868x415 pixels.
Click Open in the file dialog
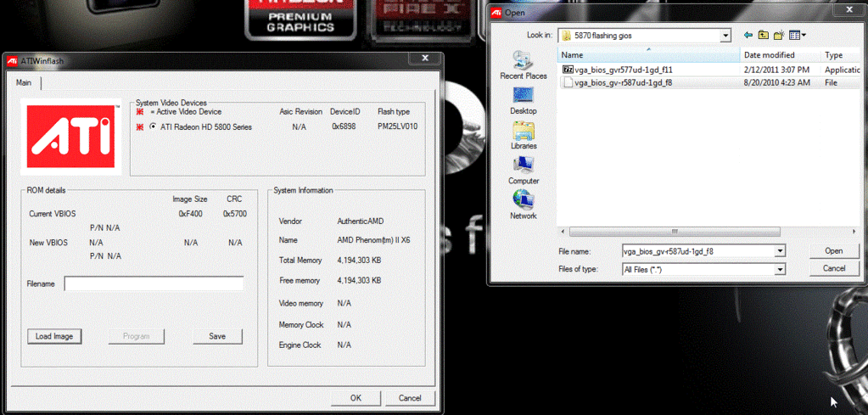coord(834,250)
